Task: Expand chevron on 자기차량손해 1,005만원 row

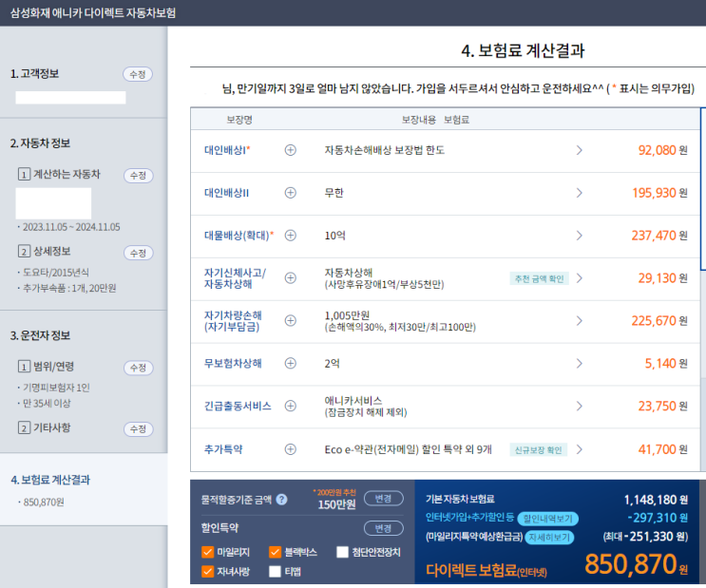Action: point(580,320)
